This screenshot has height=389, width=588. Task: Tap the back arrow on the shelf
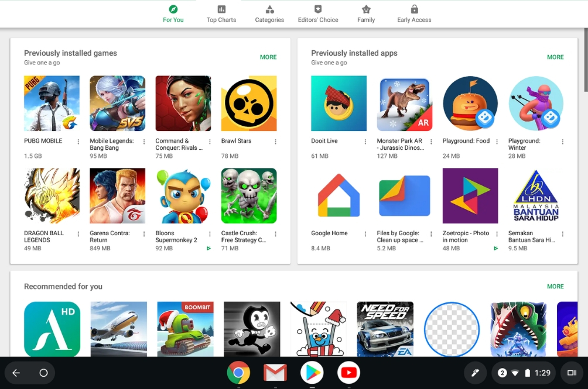[16, 373]
